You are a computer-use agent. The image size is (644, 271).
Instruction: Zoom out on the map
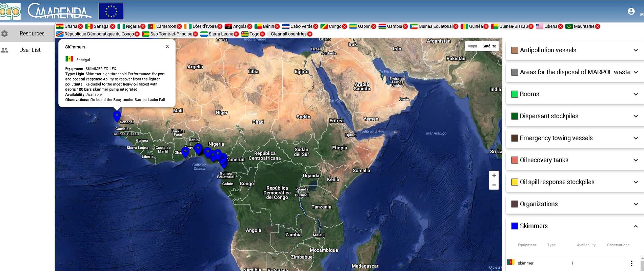coord(494,185)
